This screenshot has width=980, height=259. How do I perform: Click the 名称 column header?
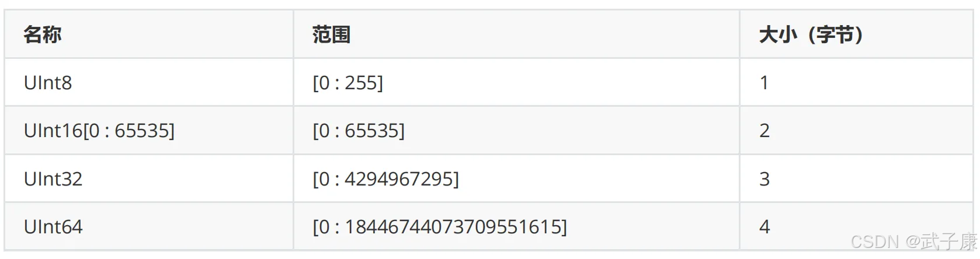pos(42,35)
